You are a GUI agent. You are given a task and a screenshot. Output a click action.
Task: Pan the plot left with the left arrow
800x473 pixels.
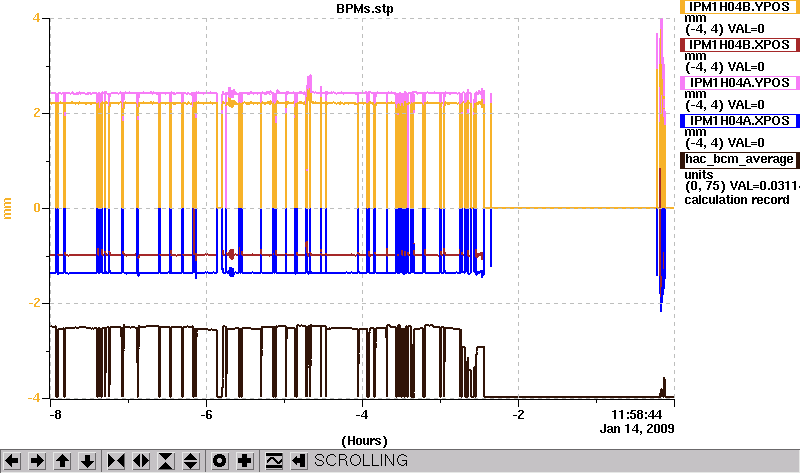tap(12, 461)
